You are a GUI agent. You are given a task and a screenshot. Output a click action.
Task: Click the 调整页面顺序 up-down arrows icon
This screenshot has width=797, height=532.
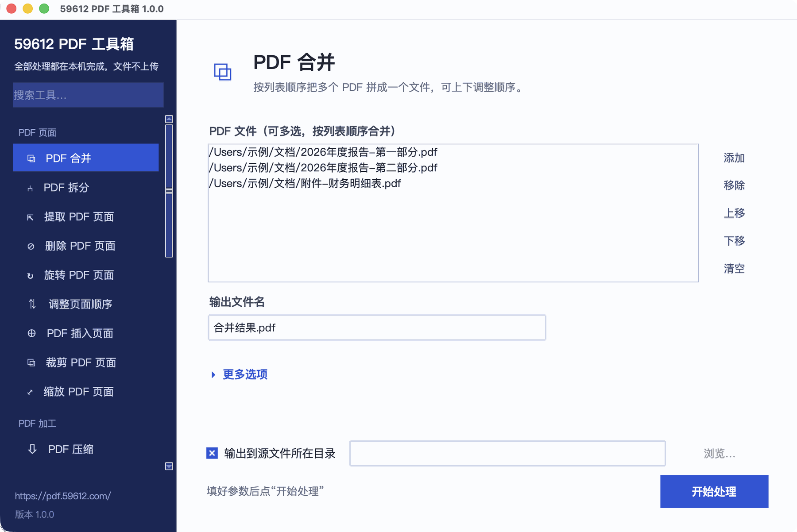[x=32, y=304]
